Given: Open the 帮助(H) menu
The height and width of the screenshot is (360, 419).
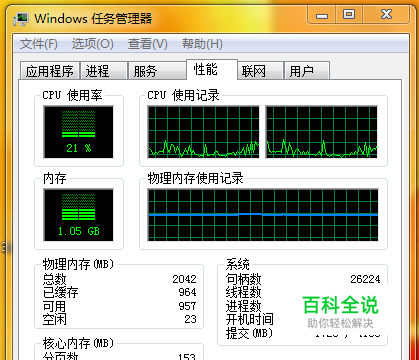Looking at the screenshot, I should pyautogui.click(x=202, y=44).
